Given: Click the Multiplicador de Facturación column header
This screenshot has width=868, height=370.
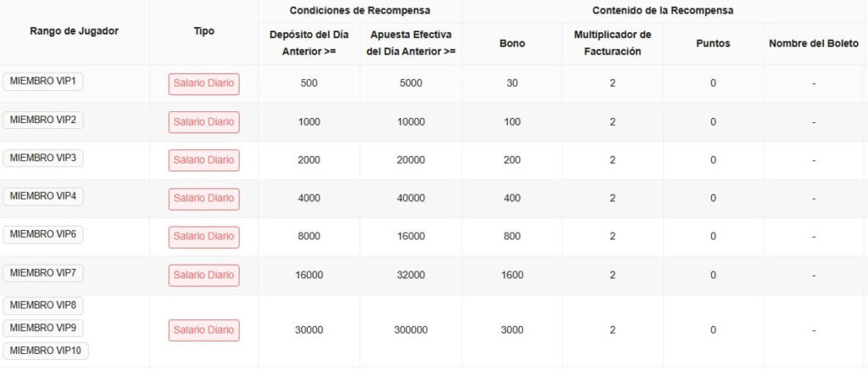Looking at the screenshot, I should click(612, 43).
